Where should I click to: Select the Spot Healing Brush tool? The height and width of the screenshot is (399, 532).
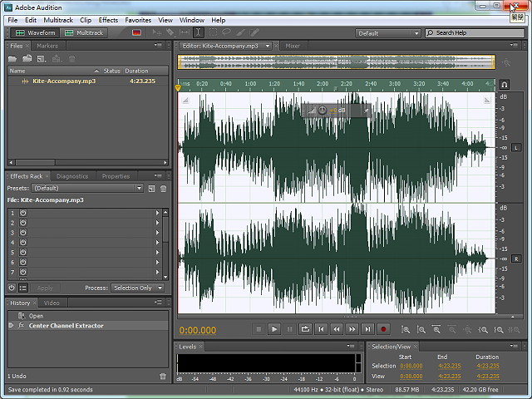(254, 32)
